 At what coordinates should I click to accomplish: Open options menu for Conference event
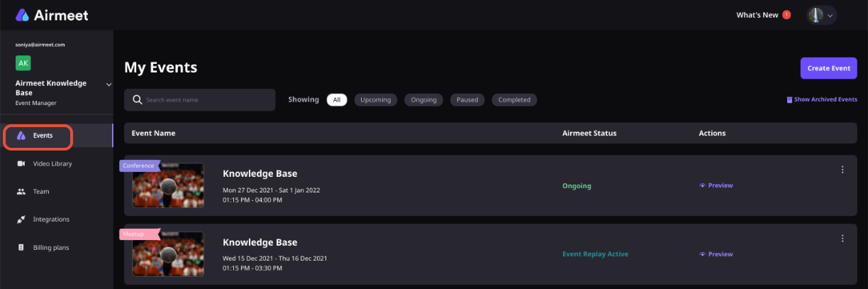(842, 169)
